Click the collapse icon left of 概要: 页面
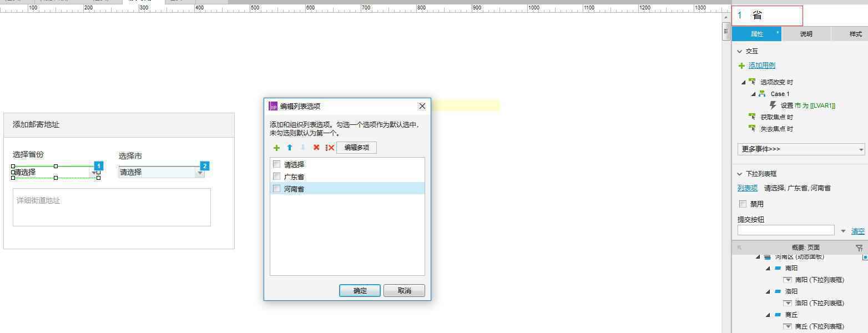868x333 pixels. point(739,248)
